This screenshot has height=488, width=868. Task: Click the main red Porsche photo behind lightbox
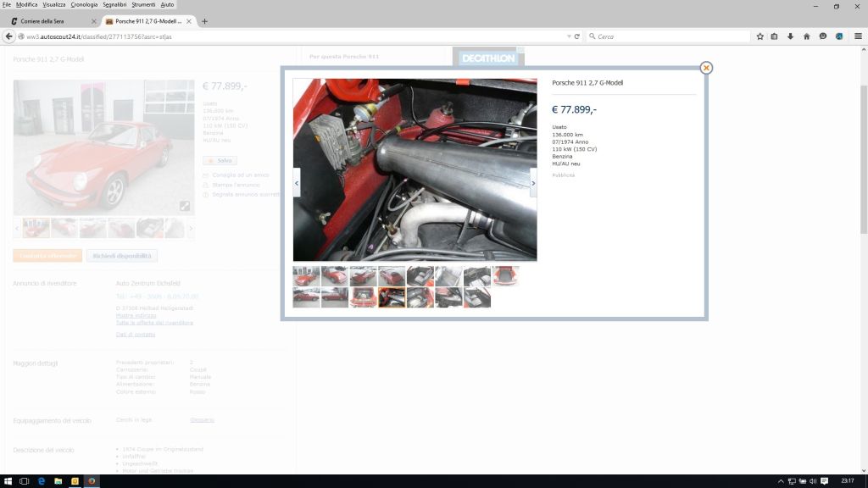coord(104,147)
